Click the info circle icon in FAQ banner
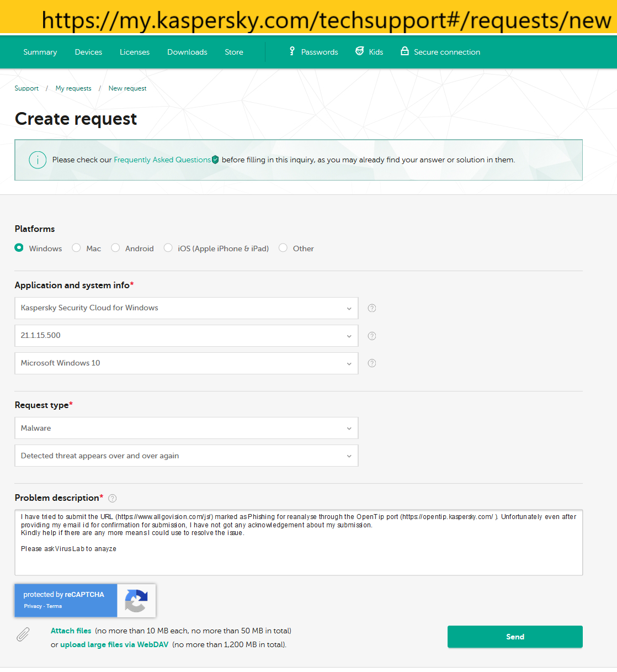The image size is (617, 672). (x=38, y=160)
